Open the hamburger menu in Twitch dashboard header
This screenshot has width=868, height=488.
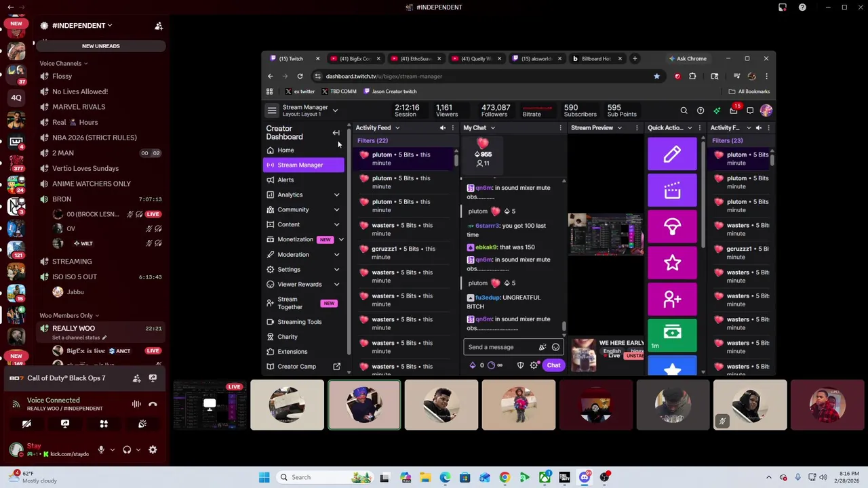point(272,110)
